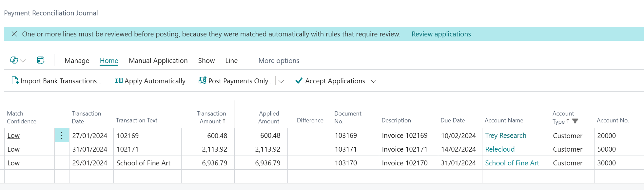Click account number 50000
The image size is (644, 190).
pos(619,149)
